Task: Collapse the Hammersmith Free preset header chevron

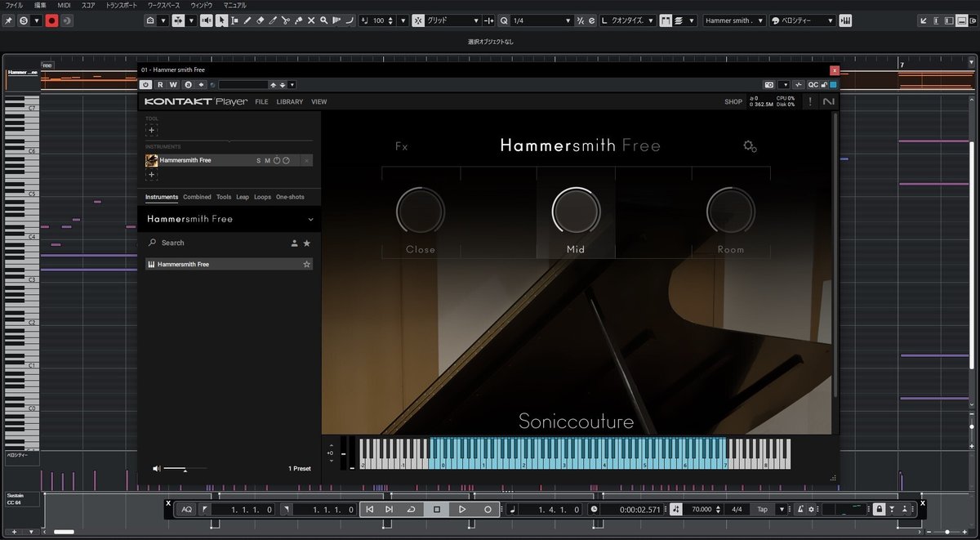Action: [x=309, y=219]
